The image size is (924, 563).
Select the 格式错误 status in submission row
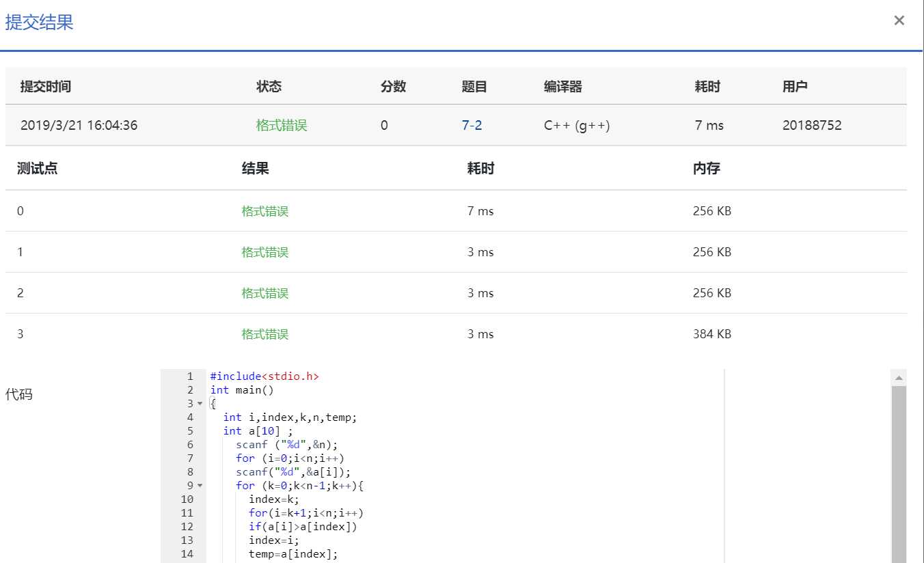282,125
